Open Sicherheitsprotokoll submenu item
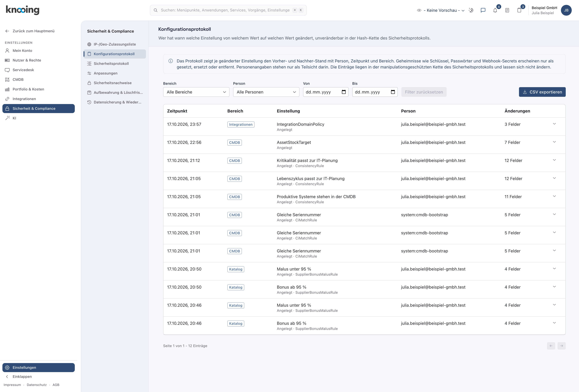 click(x=115, y=63)
